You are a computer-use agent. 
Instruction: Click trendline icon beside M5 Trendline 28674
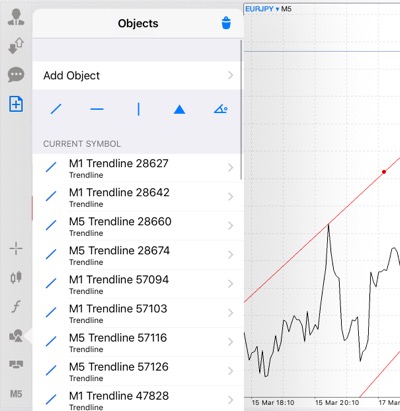[x=51, y=254]
